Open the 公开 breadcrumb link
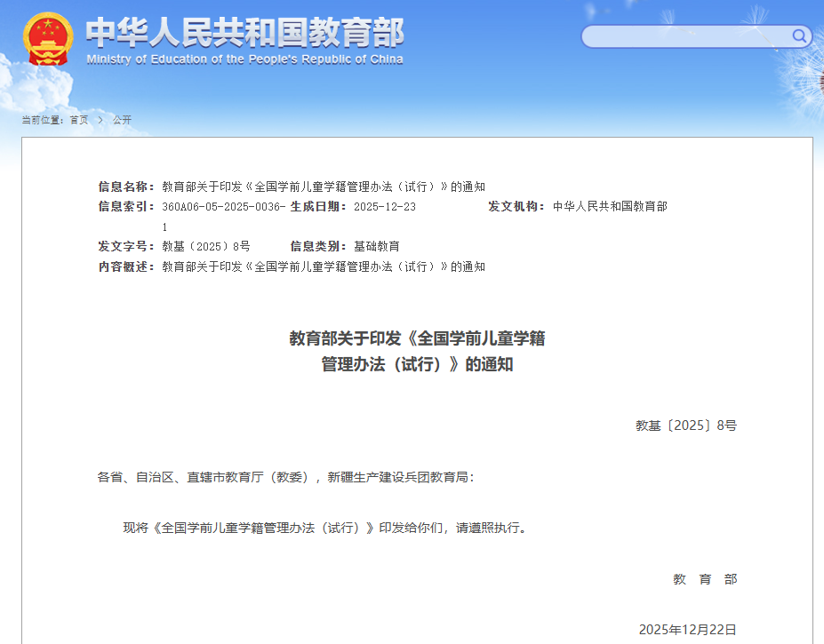The width and height of the screenshot is (824, 644). pos(122,120)
